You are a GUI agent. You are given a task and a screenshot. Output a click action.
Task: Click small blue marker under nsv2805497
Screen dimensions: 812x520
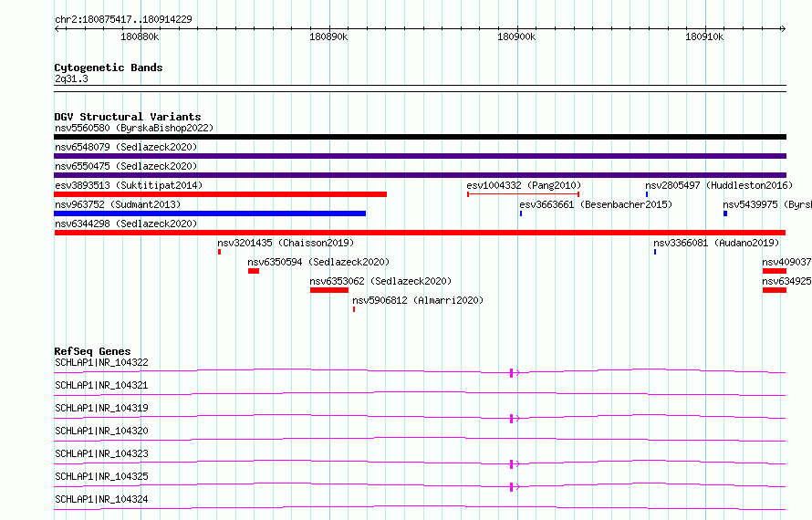[647, 194]
